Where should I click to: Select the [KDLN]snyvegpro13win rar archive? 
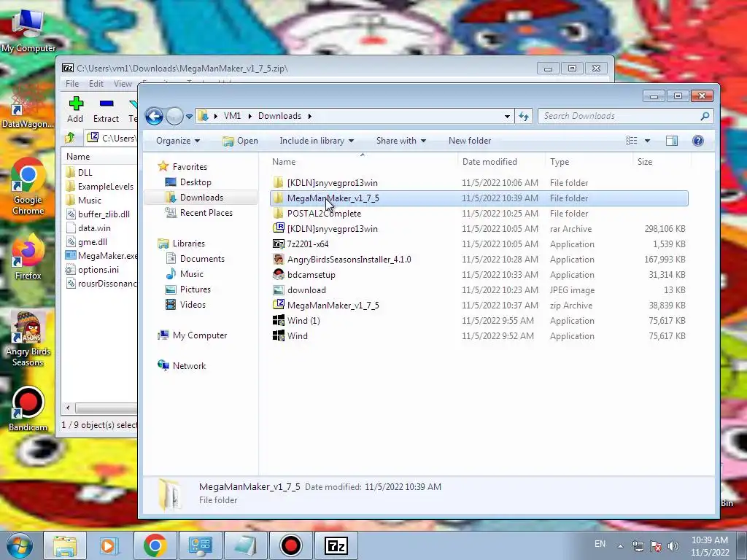coord(479,228)
